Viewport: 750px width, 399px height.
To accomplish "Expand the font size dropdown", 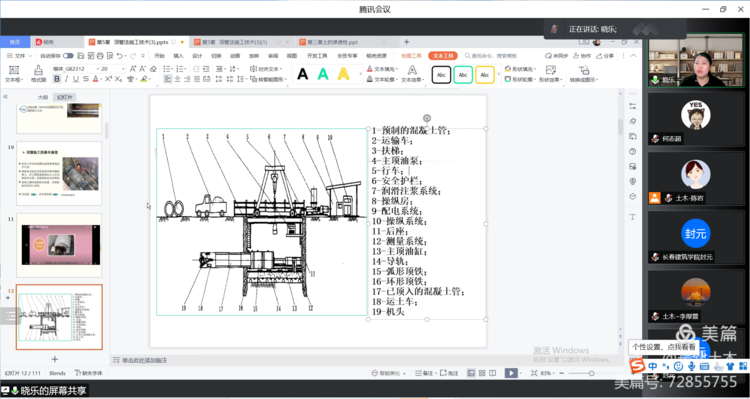I will click(123, 69).
